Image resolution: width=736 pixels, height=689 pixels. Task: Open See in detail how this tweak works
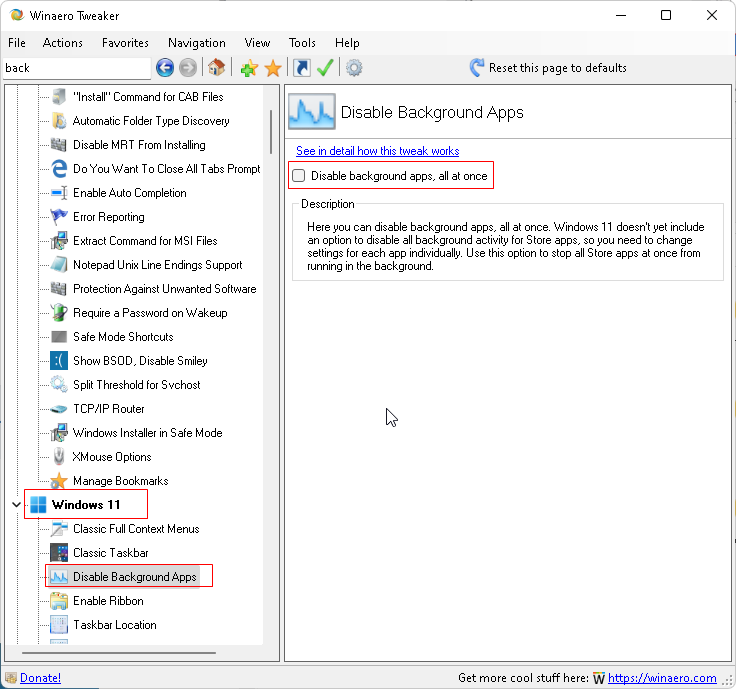[x=377, y=151]
